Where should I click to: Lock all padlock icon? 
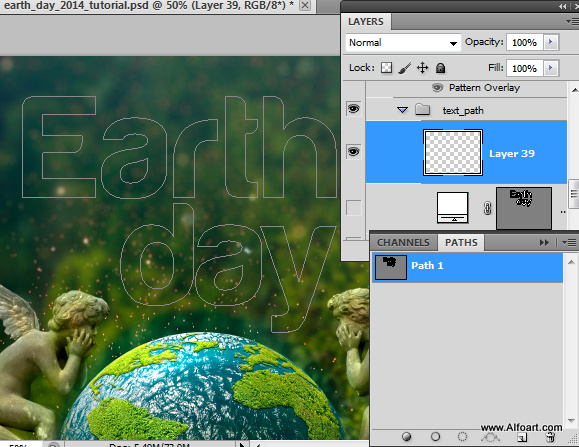[441, 68]
